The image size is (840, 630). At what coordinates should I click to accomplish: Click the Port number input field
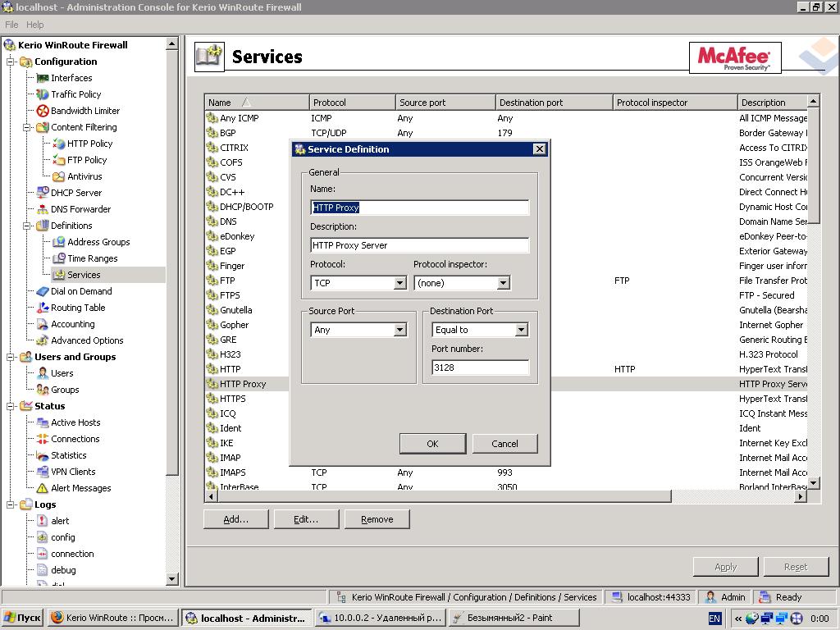480,367
